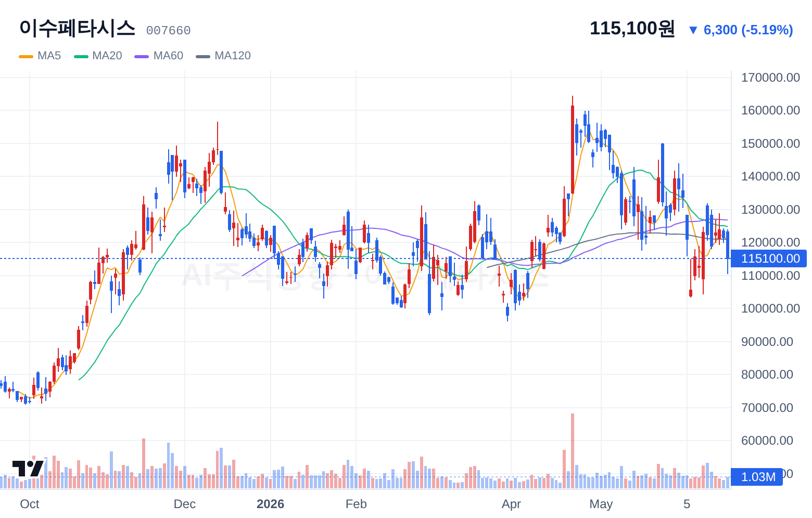Select the MA120 legend label
This screenshot has height=518, width=812.
tap(233, 56)
